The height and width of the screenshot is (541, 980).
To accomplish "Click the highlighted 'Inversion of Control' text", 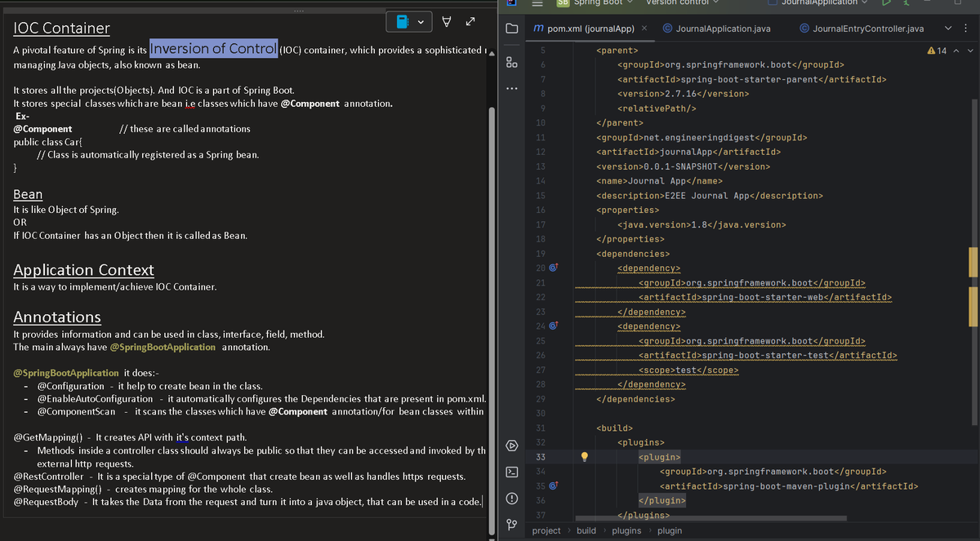I will pos(214,49).
